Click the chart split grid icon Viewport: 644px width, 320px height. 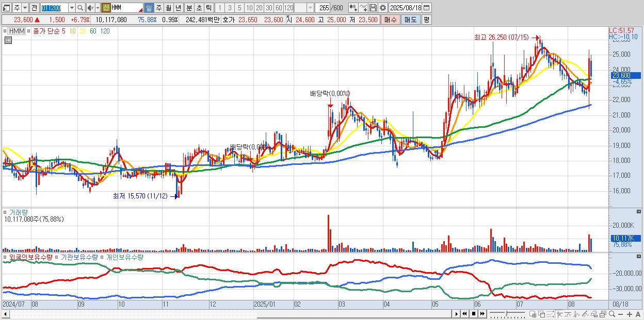point(533,314)
